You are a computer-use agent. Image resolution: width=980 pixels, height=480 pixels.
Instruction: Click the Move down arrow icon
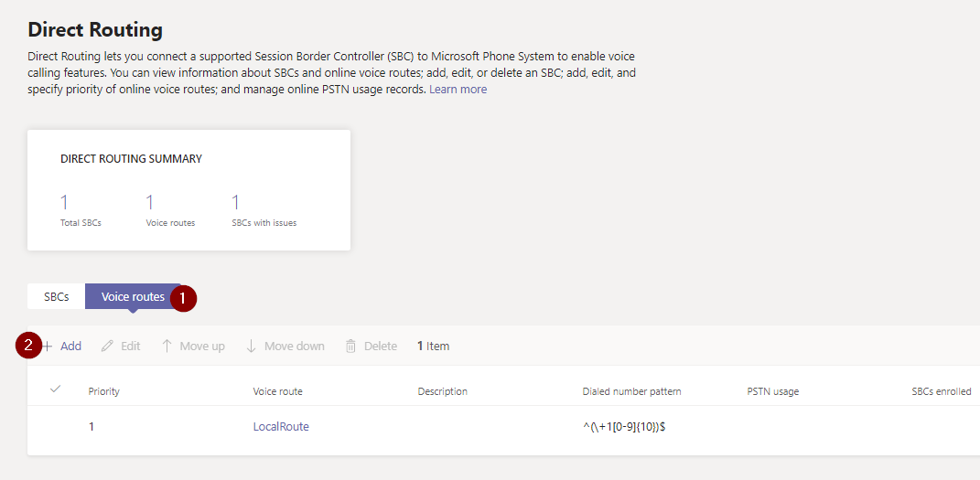[x=251, y=347]
